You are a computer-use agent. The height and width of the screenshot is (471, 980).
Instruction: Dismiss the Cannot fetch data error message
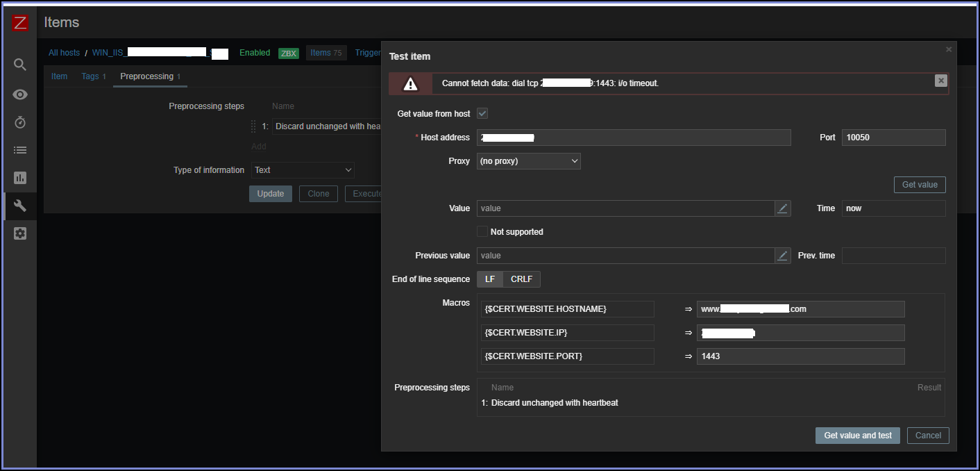pos(940,81)
